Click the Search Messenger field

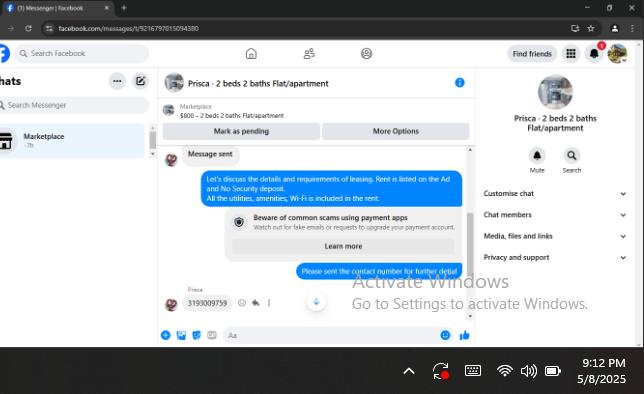coord(74,105)
